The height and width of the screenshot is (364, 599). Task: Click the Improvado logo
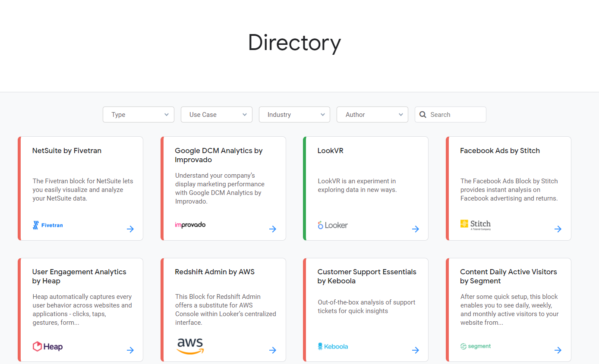[190, 225]
